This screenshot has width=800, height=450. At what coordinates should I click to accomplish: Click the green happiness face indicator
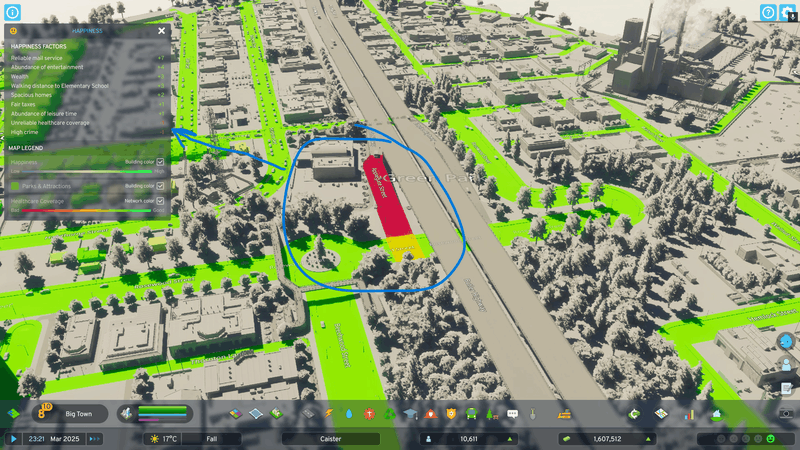click(770, 439)
